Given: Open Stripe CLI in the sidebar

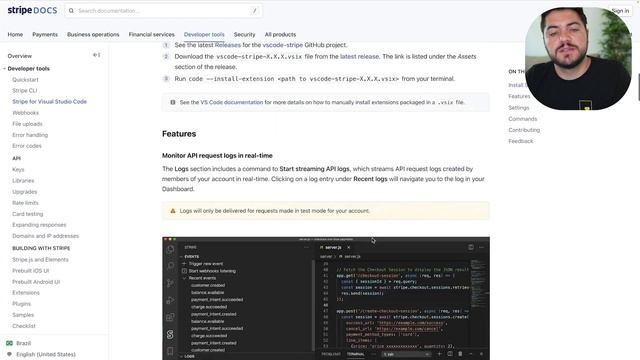Looking at the screenshot, I should click(24, 91).
